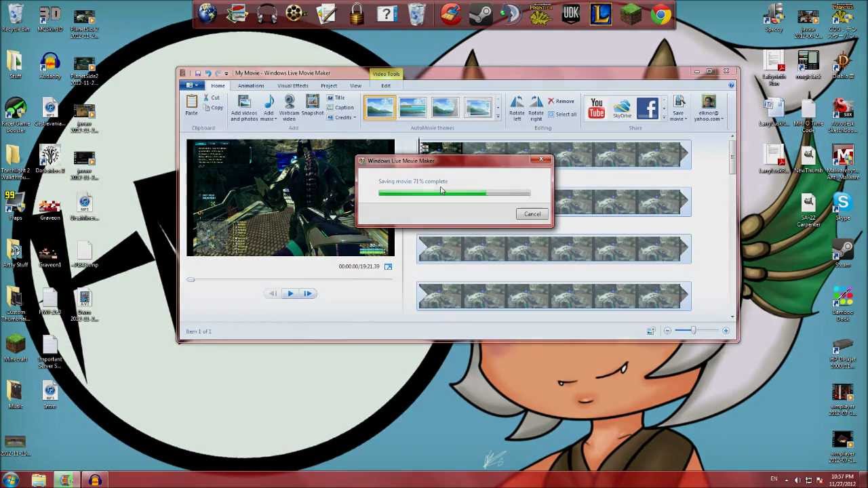Switch to the Visual Effects tab
This screenshot has height=488, width=868.
click(293, 85)
